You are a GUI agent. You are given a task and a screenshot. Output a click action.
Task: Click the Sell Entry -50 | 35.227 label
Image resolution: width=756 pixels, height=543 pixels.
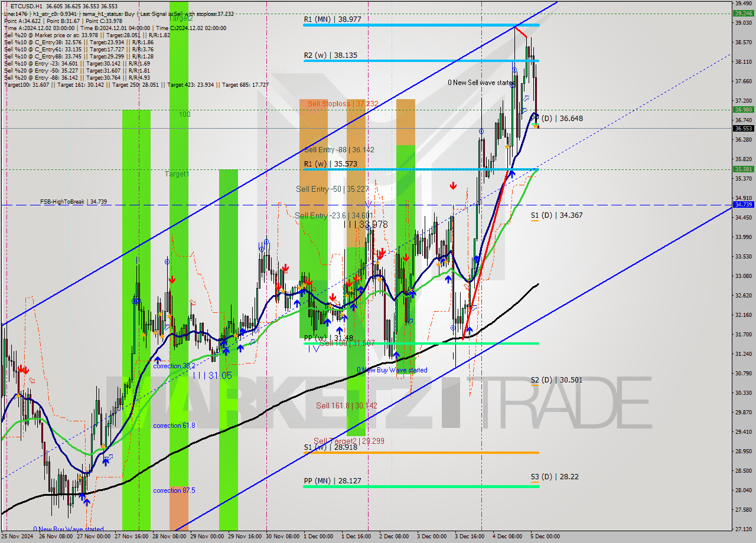333,189
